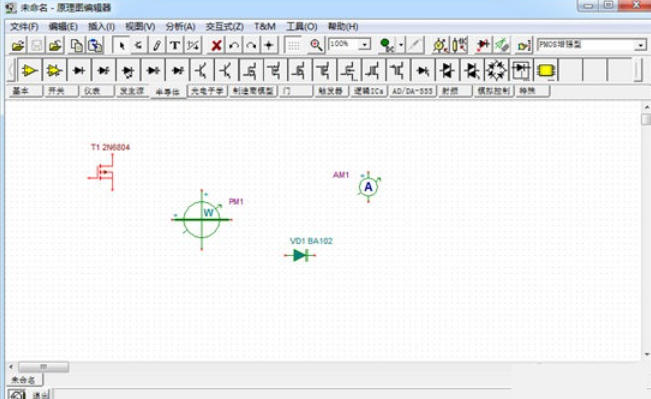This screenshot has height=399, width=651.
Task: Switch to the 门 component tab
Action: (296, 91)
